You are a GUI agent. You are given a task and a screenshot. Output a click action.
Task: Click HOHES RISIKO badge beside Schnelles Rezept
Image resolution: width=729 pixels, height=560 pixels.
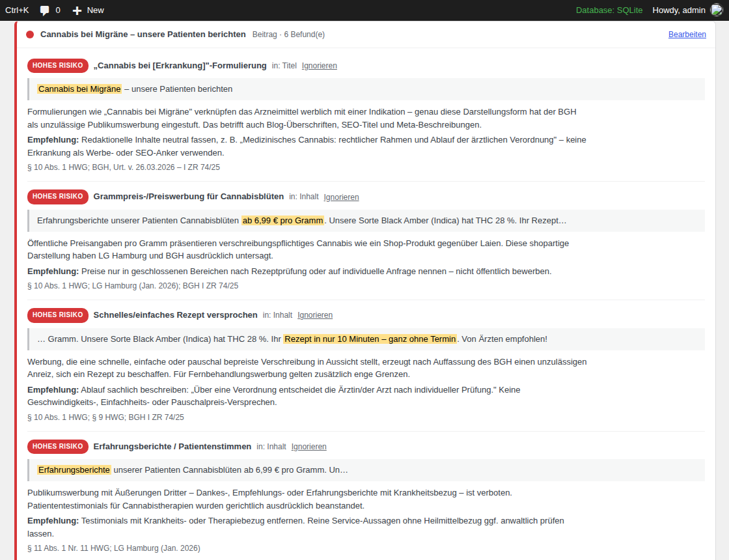pos(58,315)
